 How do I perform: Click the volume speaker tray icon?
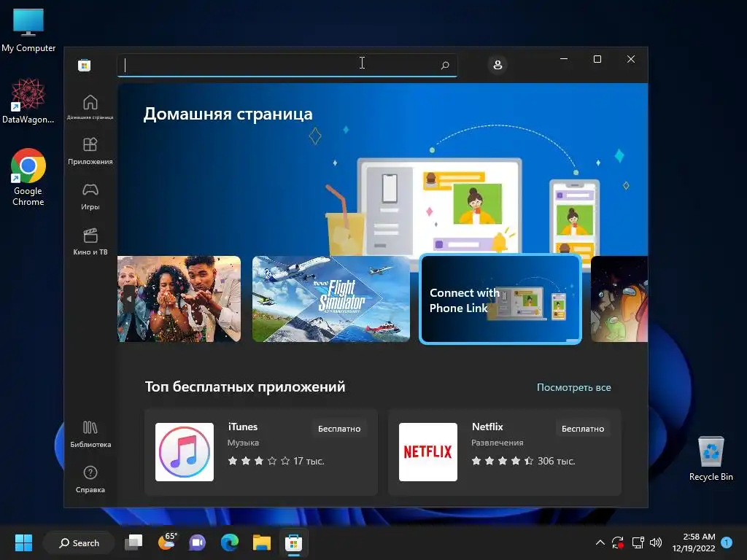pos(656,542)
